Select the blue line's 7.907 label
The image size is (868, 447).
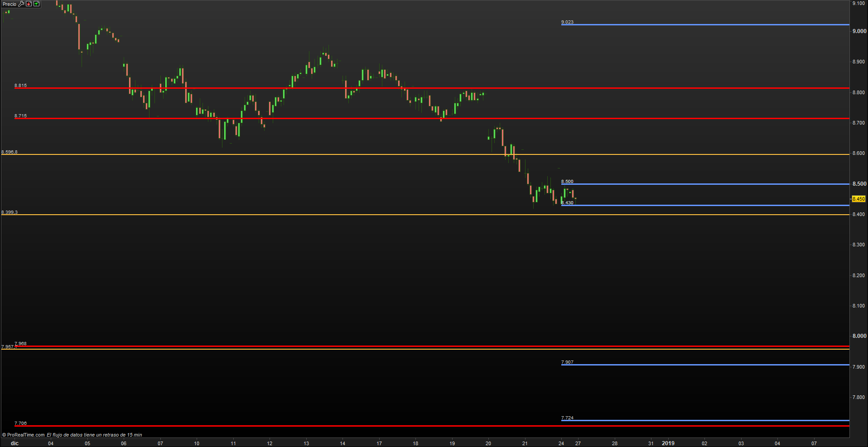(x=567, y=362)
